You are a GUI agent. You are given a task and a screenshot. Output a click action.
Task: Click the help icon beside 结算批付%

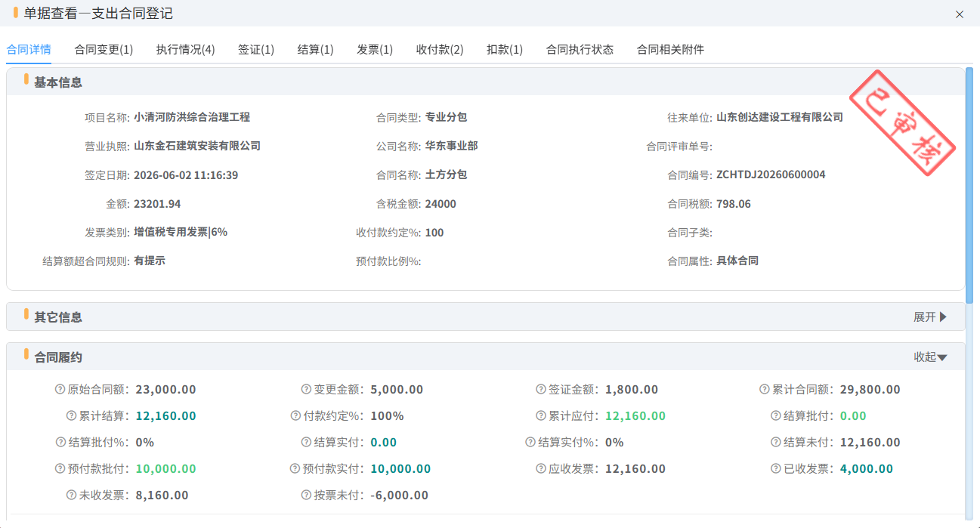click(x=61, y=443)
